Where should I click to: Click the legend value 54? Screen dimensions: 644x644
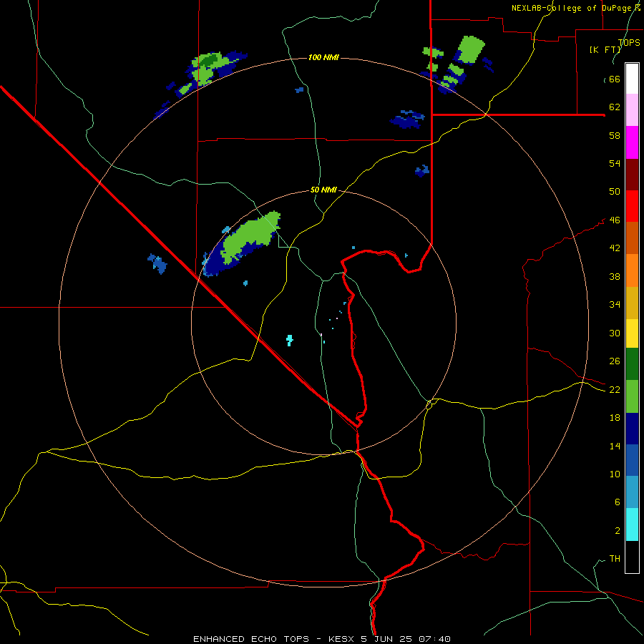click(x=615, y=163)
